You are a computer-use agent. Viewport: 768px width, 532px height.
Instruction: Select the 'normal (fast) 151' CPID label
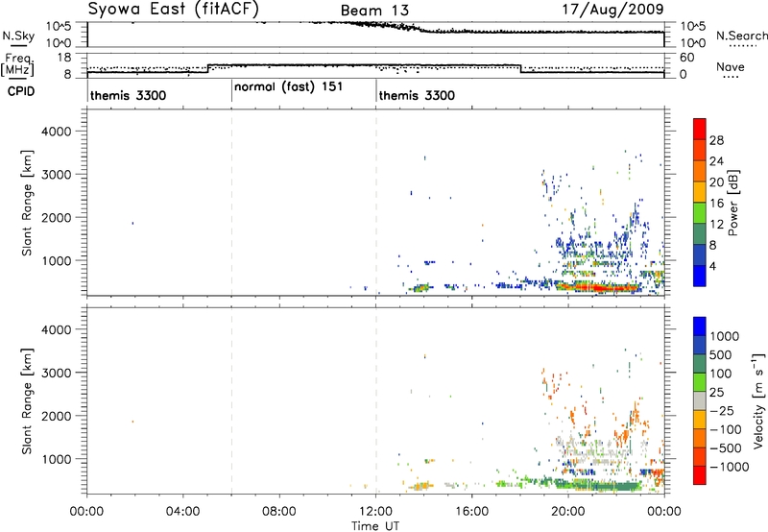click(289, 87)
